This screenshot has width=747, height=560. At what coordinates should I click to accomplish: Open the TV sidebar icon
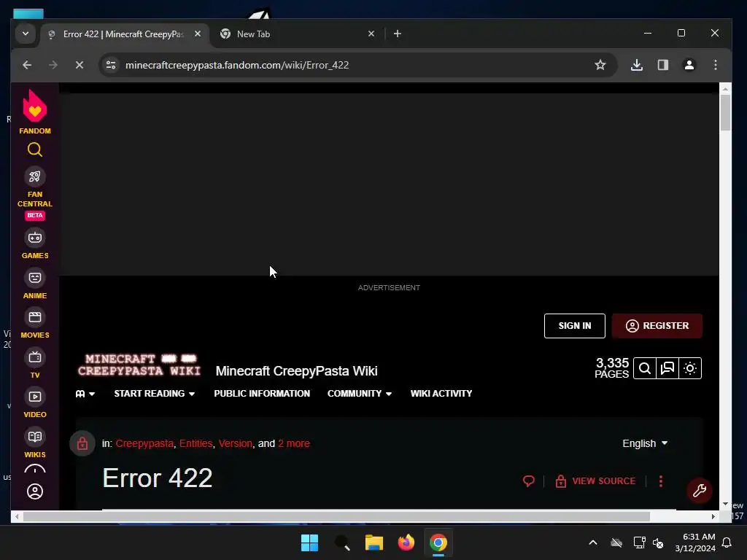click(35, 357)
